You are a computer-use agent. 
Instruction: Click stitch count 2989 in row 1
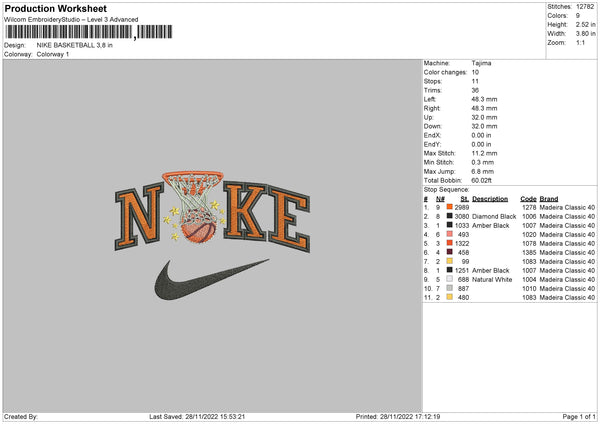462,207
